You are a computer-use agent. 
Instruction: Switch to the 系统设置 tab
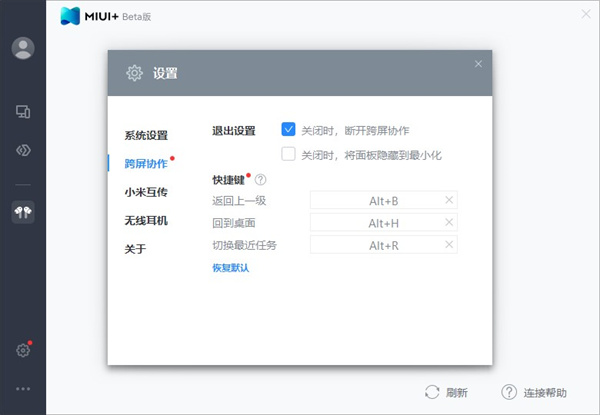146,135
